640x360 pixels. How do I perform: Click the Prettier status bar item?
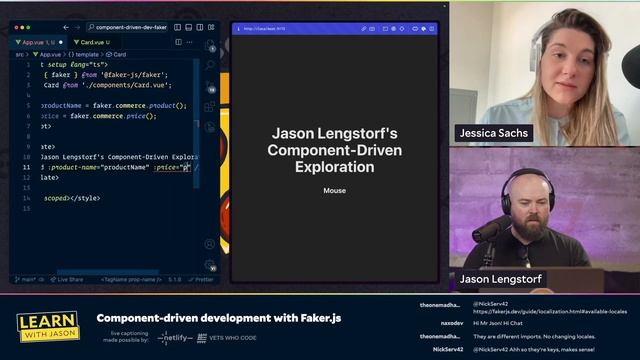click(x=201, y=280)
